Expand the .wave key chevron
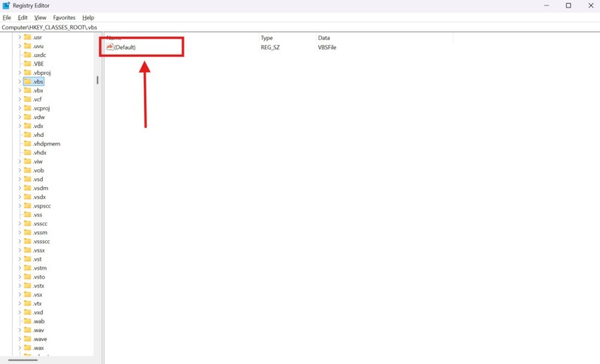This screenshot has height=364, width=600. point(19,339)
